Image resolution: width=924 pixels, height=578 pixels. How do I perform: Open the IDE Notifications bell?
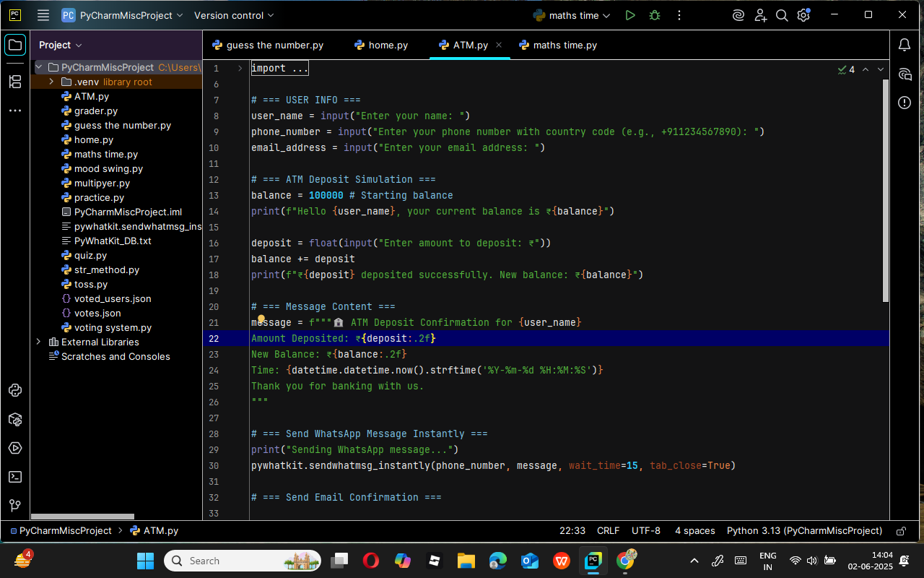pyautogui.click(x=905, y=45)
